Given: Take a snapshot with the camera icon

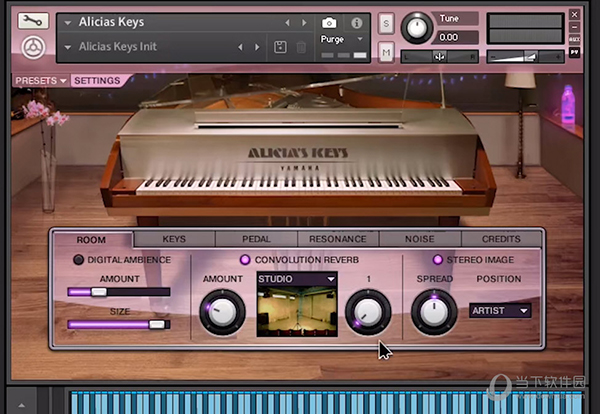Looking at the screenshot, I should click(329, 23).
